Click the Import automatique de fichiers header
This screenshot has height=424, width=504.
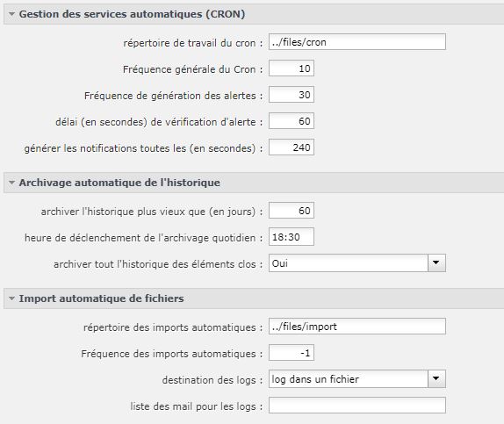101,298
